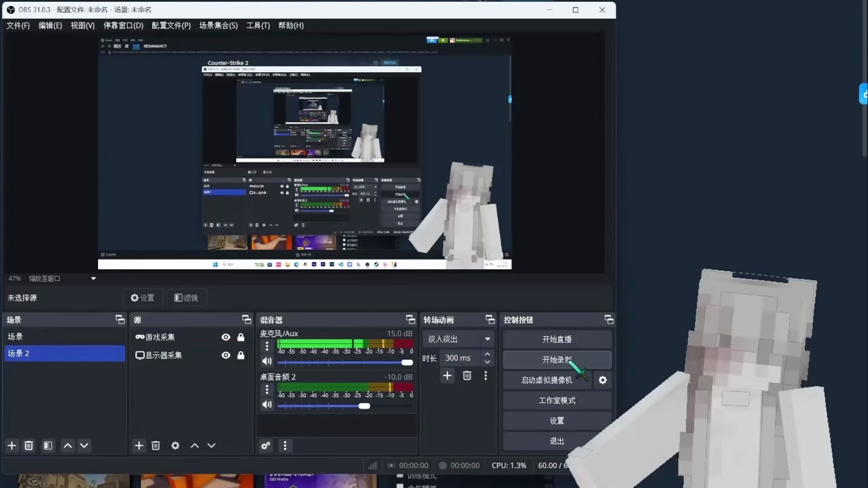Open 桌面音频 2 three-dot options
Image resolution: width=868 pixels, height=488 pixels.
tap(267, 389)
